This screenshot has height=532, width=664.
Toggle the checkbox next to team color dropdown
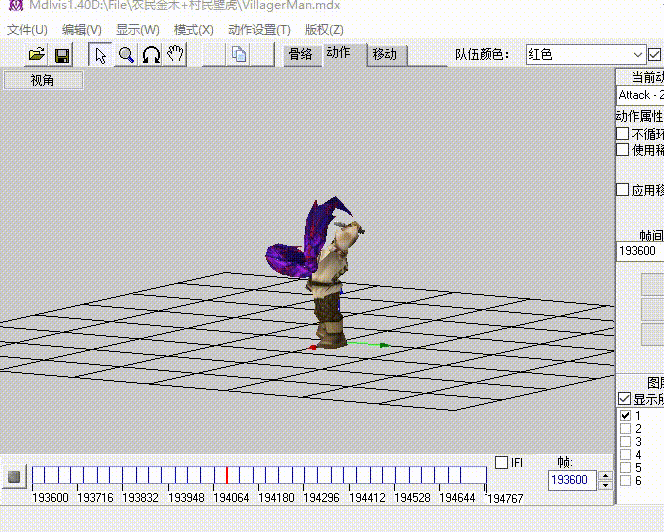[x=654, y=55]
